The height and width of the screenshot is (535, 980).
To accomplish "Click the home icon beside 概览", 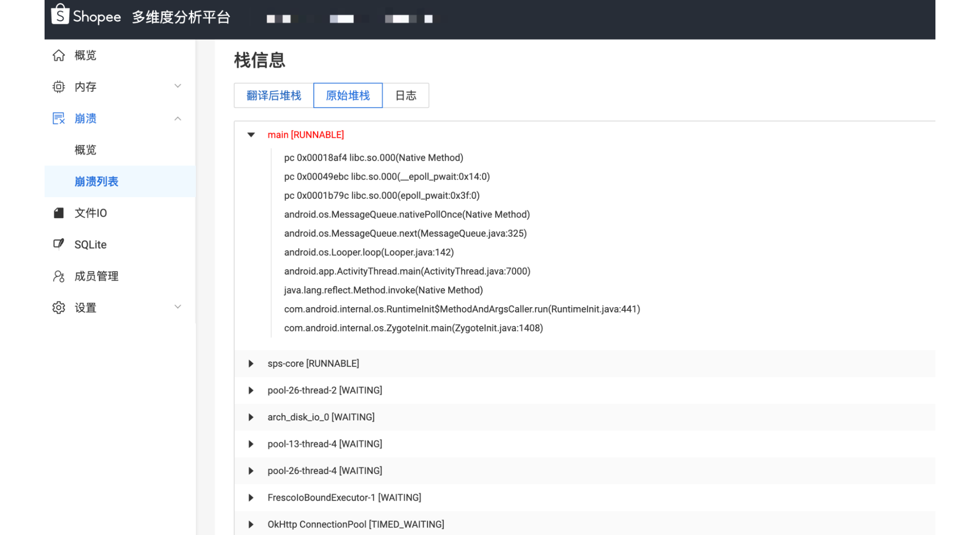I will coord(59,55).
